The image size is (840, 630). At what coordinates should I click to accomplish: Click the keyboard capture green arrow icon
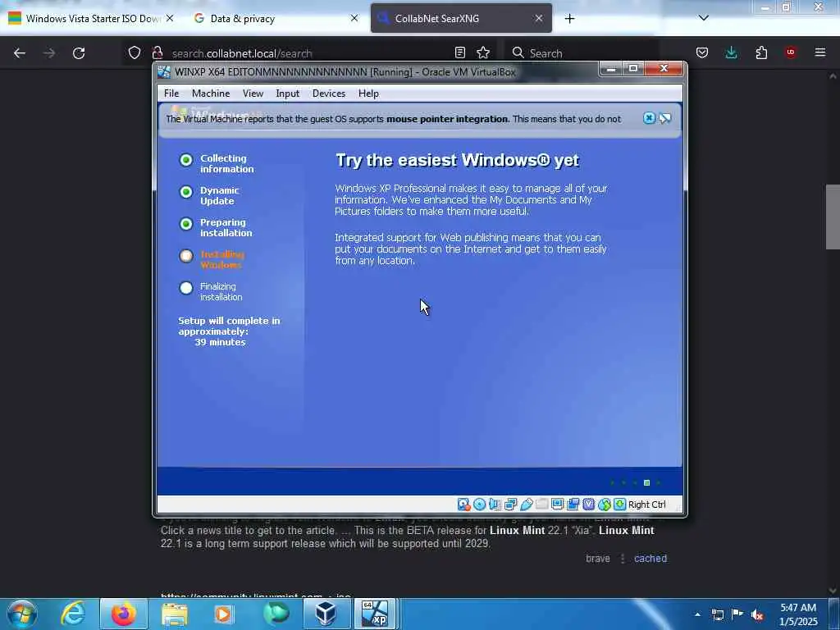coord(620,504)
